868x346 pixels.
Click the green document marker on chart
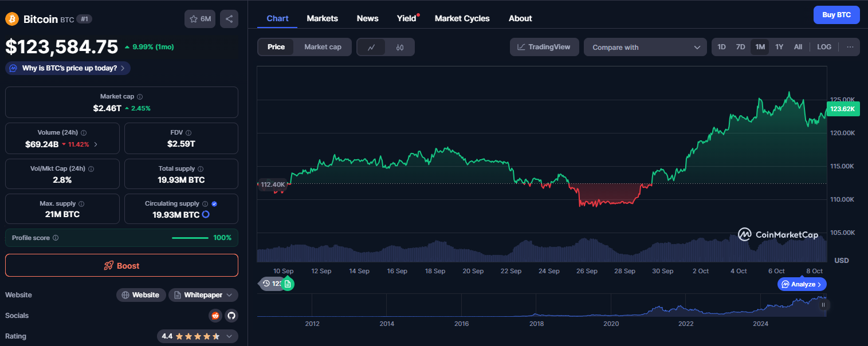(x=288, y=284)
